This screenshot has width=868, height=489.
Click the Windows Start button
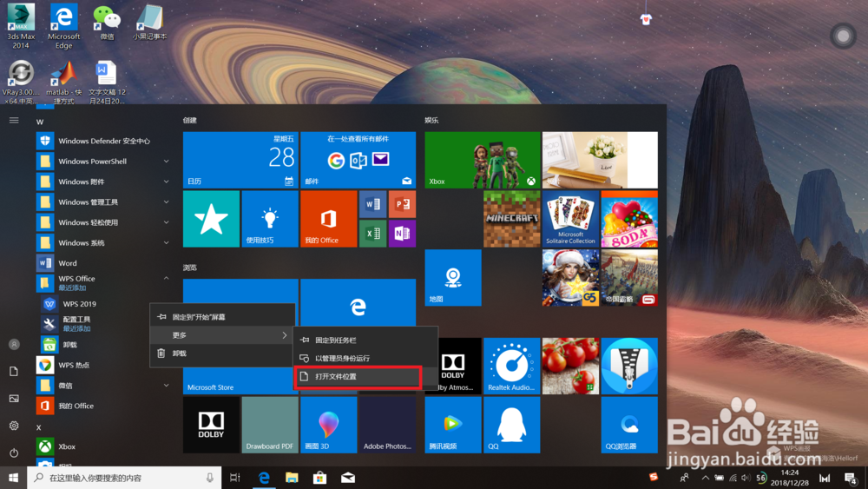point(13,478)
